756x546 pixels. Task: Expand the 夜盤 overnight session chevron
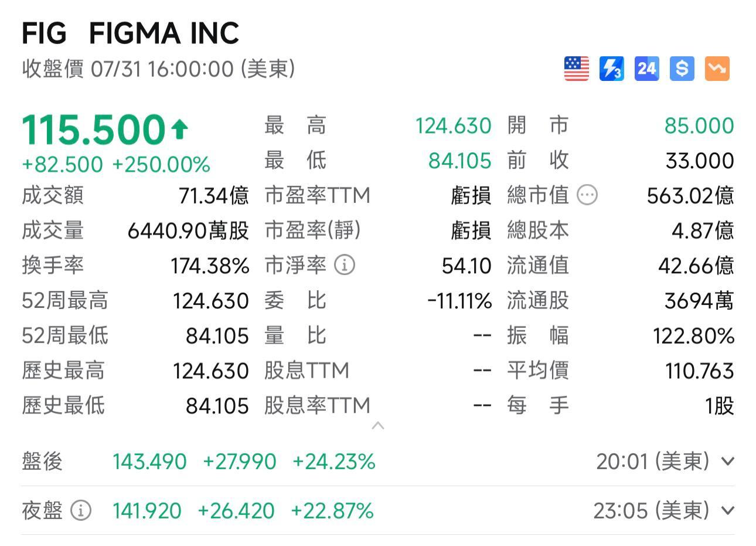[x=728, y=511]
